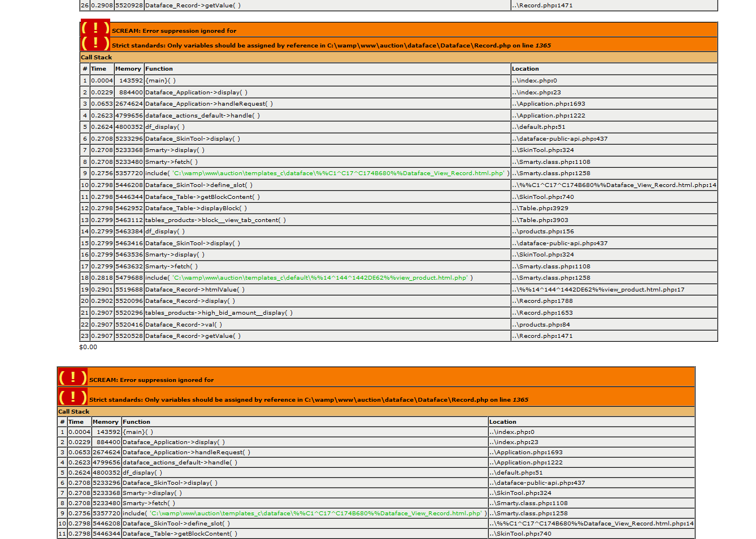Select memory value 5519688
Image resolution: width=756 pixels, height=539 pixels.
point(129,290)
